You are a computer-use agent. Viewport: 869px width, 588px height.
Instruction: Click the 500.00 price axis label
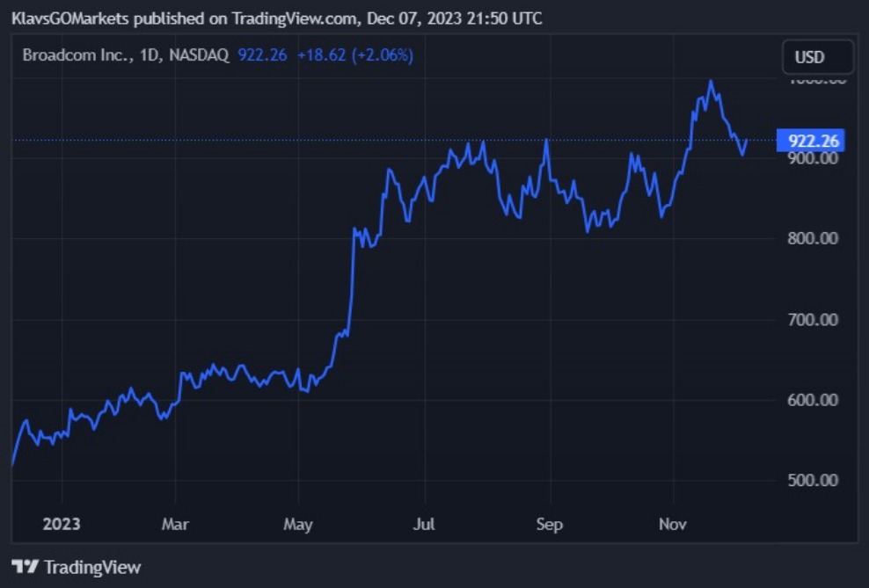pyautogui.click(x=813, y=480)
